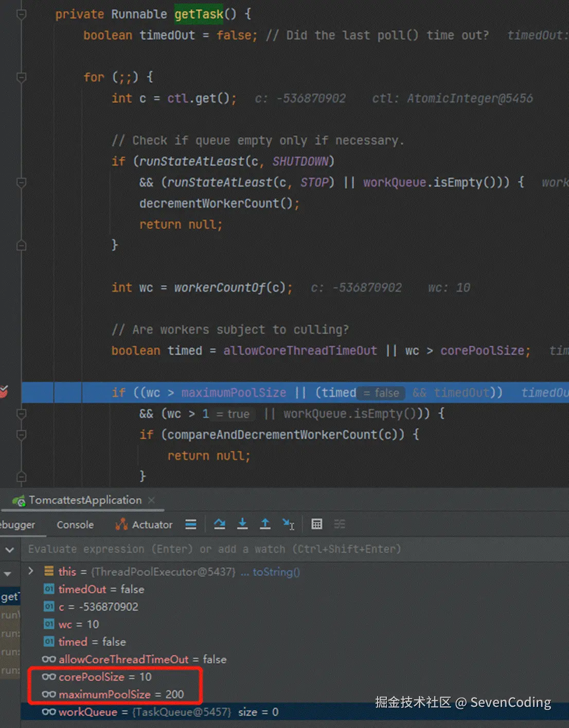Click the Spring Boot icon beside TomcattestApplication
The image size is (569, 728).
(19, 500)
